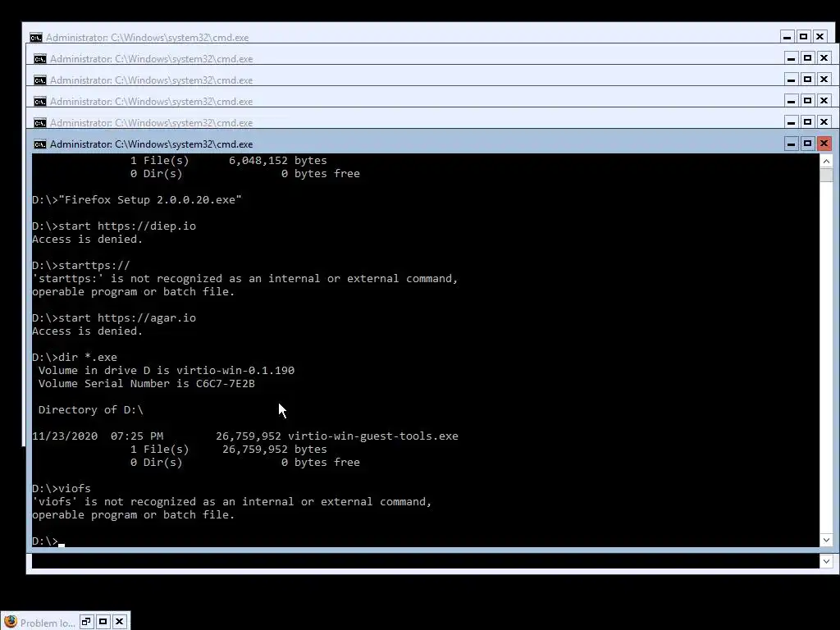Click the cmd icon of the rearmost cmd window

(36, 38)
